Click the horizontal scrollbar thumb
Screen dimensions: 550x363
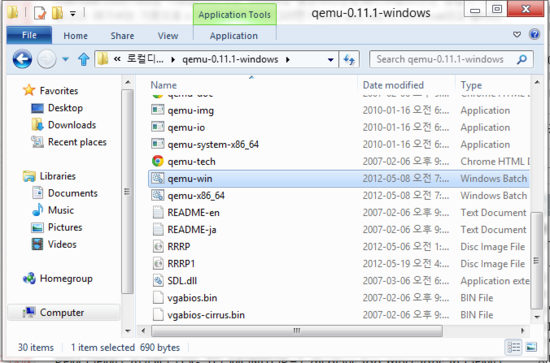point(297,330)
